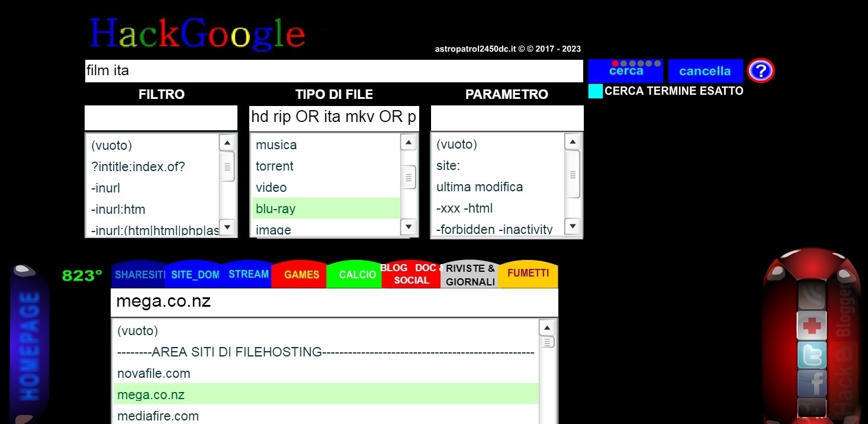The image size is (868, 424).
Task: Select 'mega.co.nz' in the site list
Action: pyautogui.click(x=326, y=394)
